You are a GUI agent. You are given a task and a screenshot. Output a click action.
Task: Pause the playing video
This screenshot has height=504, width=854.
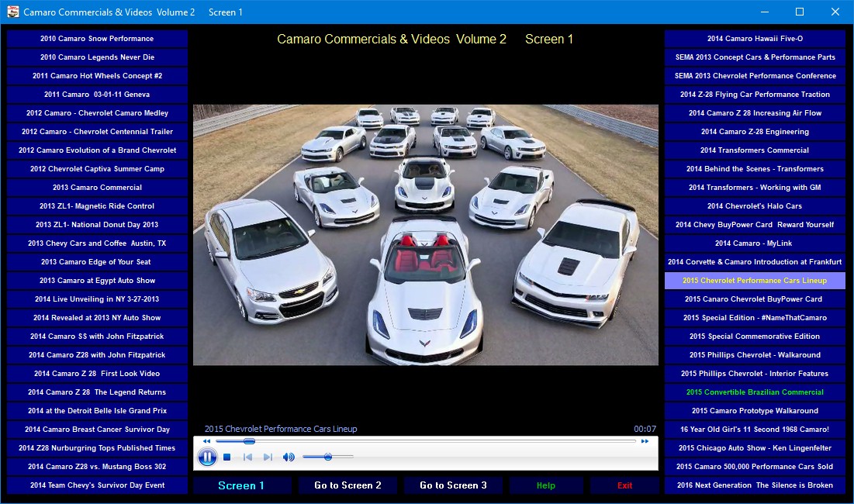click(x=207, y=457)
